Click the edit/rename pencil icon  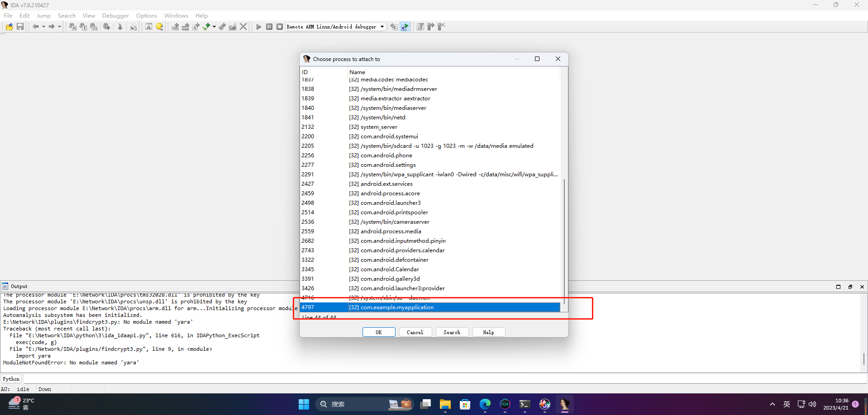click(233, 27)
